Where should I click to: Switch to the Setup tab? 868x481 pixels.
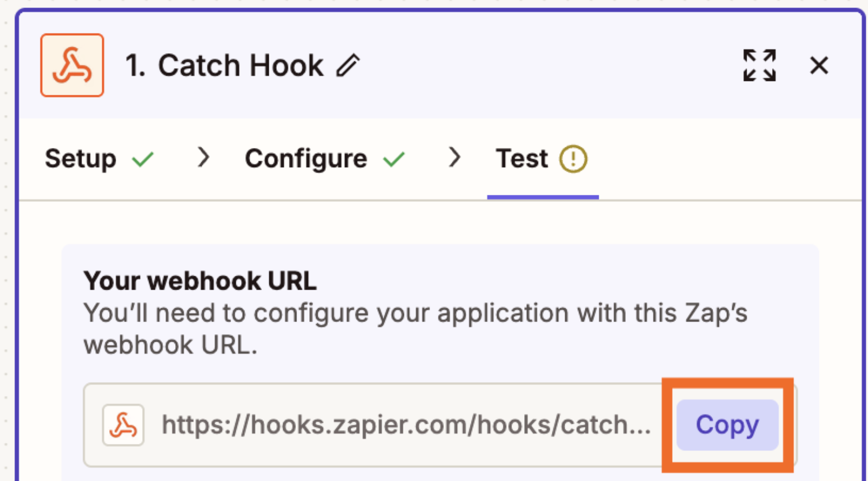(81, 157)
